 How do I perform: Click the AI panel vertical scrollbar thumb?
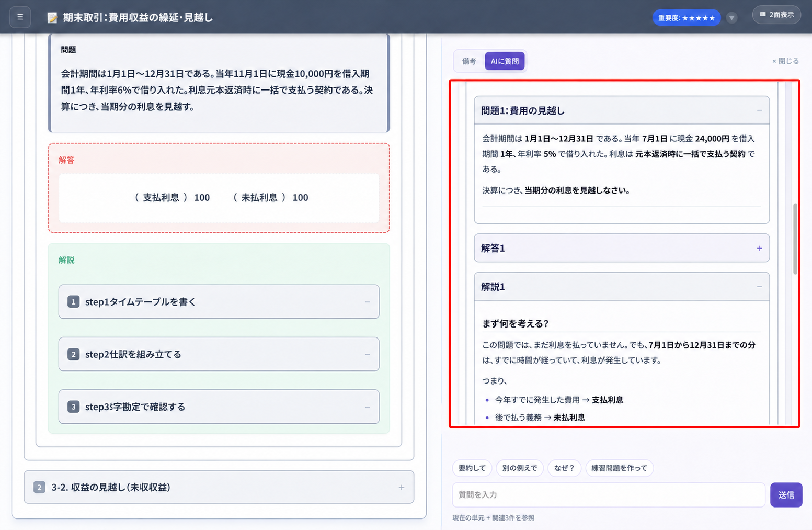(795, 239)
